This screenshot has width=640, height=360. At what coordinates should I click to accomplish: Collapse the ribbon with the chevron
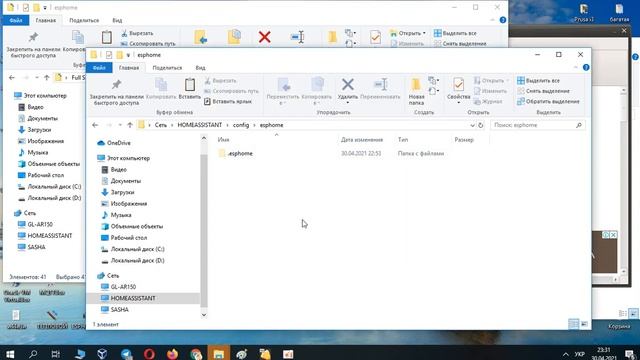pos(576,67)
